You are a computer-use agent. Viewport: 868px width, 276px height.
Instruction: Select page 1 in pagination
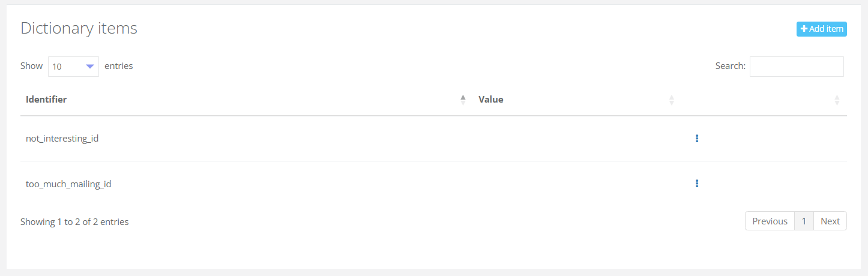coord(804,221)
